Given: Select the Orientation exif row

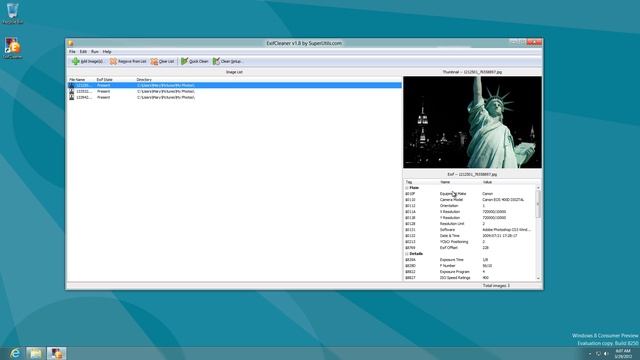Looking at the screenshot, I should click(x=469, y=206).
